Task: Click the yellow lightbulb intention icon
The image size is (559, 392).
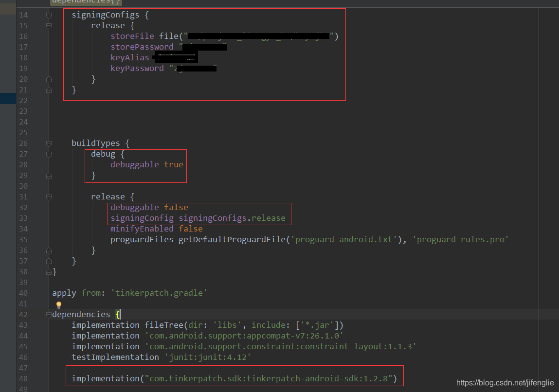Action: point(58,305)
